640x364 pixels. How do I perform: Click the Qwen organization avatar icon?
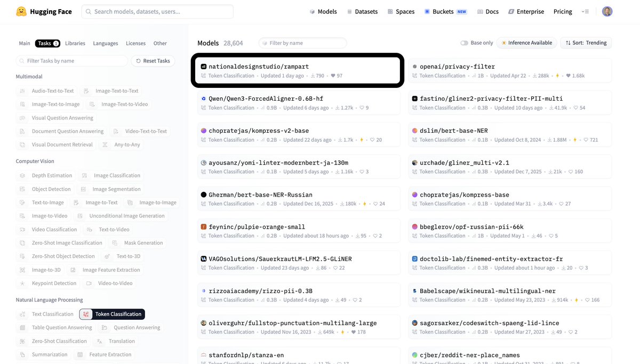point(204,99)
